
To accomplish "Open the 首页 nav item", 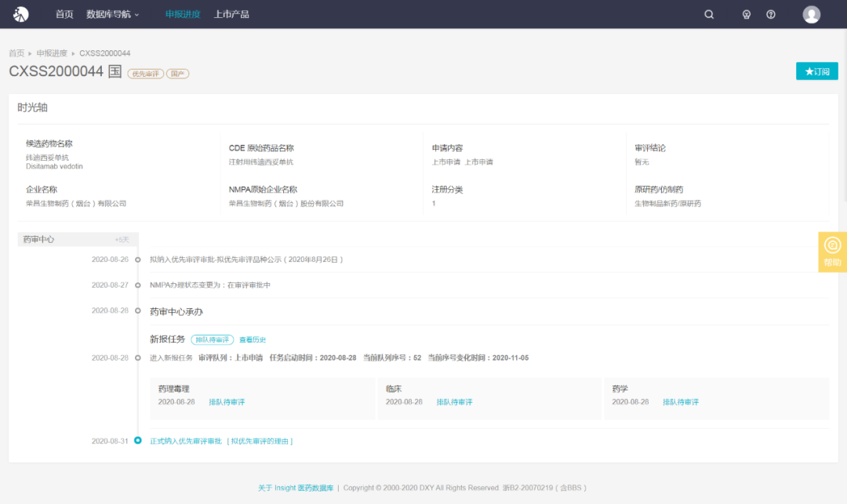I will pos(64,14).
